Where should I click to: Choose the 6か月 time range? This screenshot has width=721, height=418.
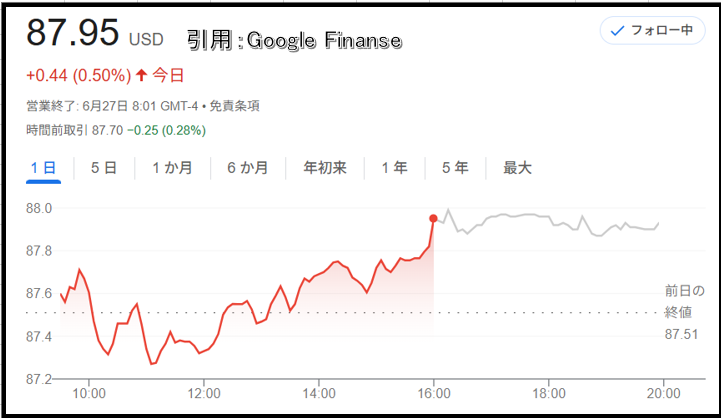point(247,168)
